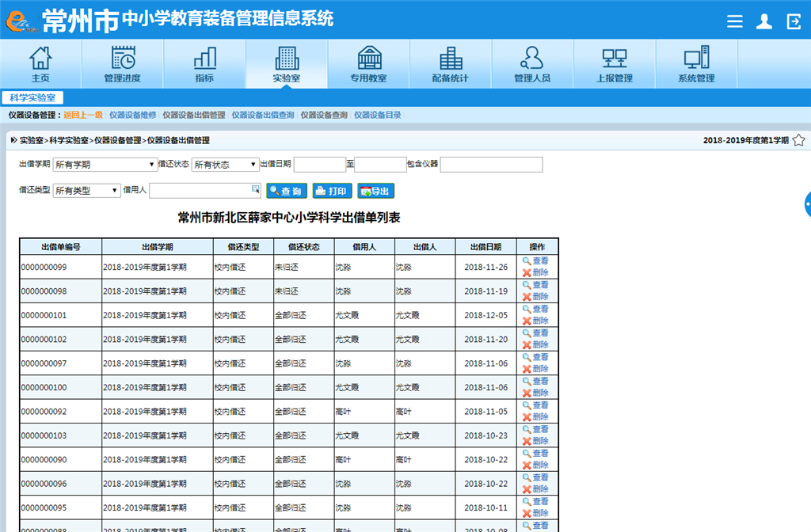Click the expandable side panel handle at right edge
This screenshot has width=811, height=532.
tap(807, 204)
